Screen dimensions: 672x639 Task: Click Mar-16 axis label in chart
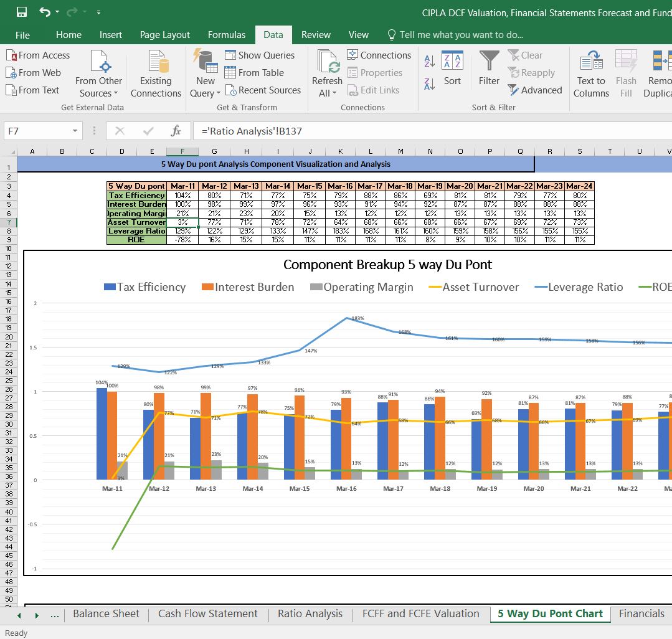tap(346, 488)
